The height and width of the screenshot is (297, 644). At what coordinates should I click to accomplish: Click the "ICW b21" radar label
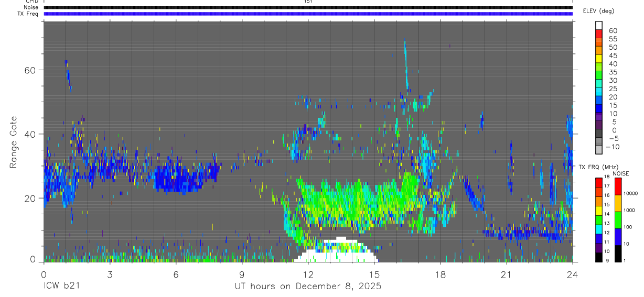tap(63, 287)
